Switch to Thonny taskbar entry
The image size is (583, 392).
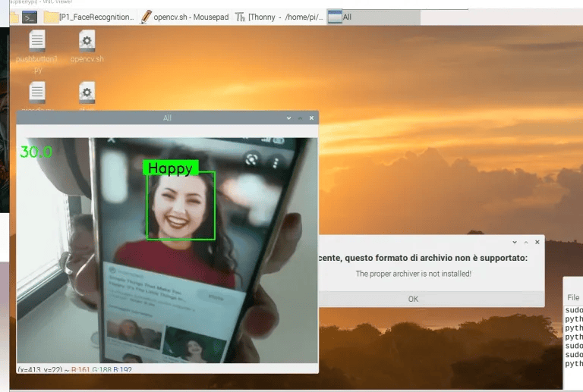[x=279, y=17]
